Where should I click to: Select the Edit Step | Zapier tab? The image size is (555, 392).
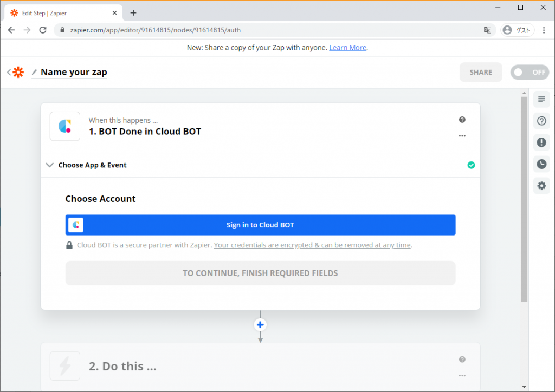click(63, 13)
